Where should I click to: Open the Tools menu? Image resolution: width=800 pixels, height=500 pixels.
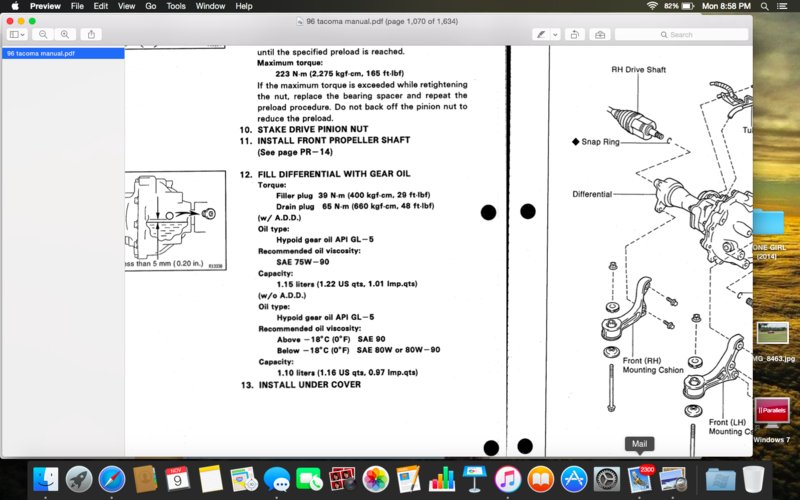[176, 6]
